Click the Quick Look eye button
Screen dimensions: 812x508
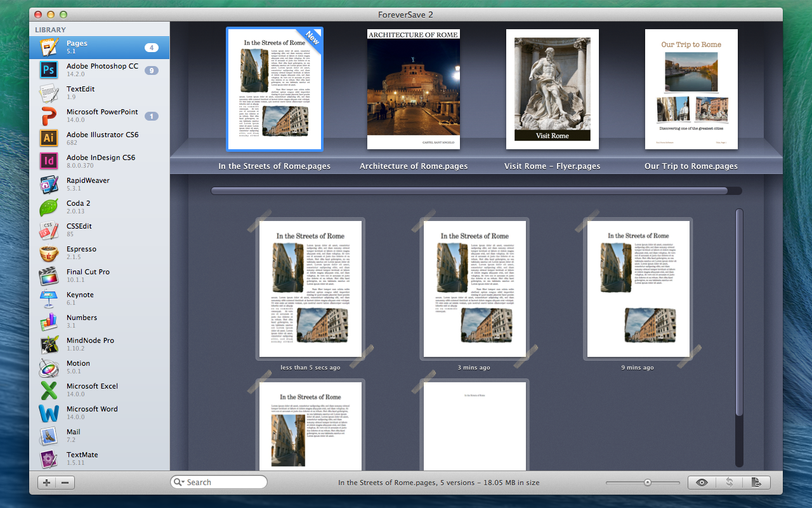(x=702, y=483)
